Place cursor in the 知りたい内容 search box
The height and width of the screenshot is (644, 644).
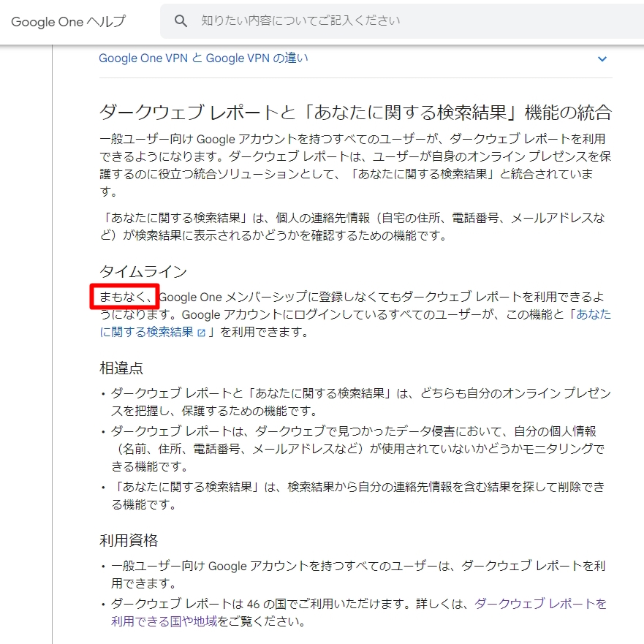pyautogui.click(x=329, y=21)
